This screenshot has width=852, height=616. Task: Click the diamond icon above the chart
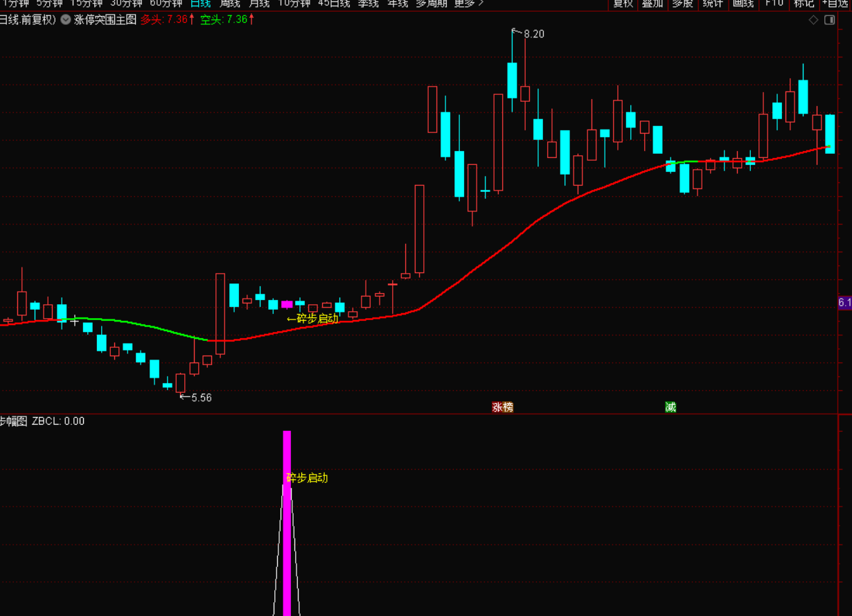[x=814, y=20]
